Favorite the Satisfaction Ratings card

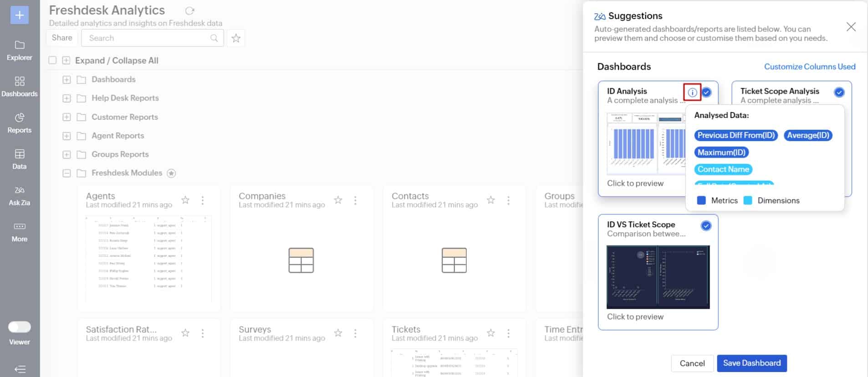click(x=185, y=333)
